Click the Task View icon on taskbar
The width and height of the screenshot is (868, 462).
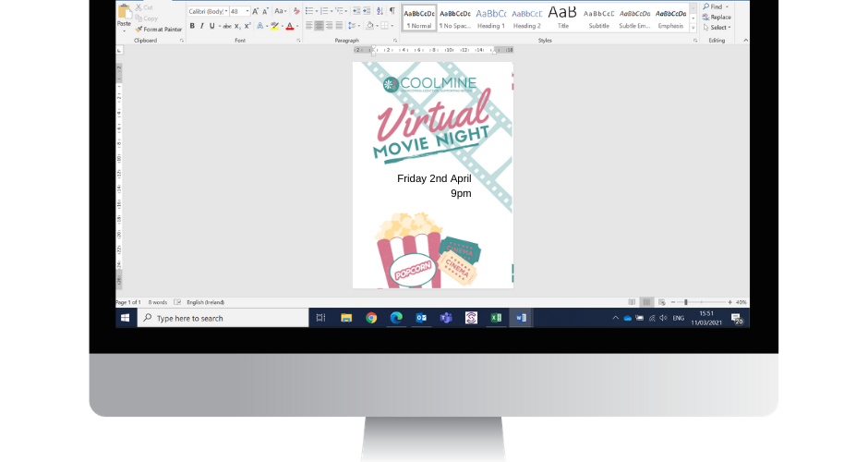320,318
